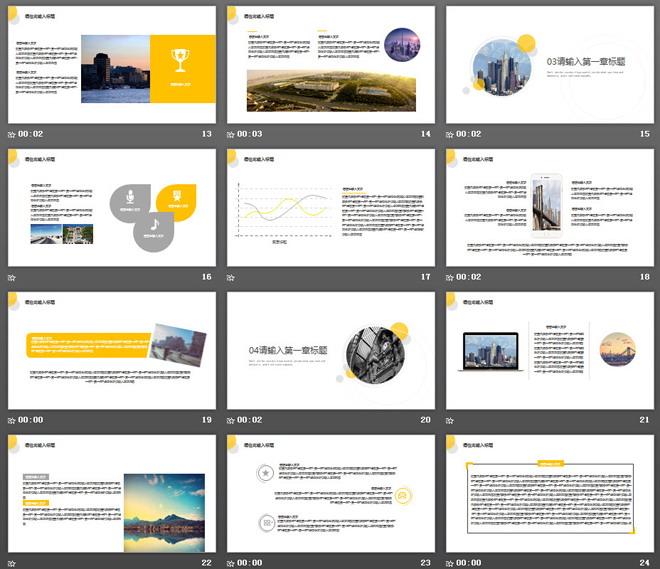The height and width of the screenshot is (569, 660).
Task: Select slide 21 with laptop mockup
Action: click(x=550, y=351)
